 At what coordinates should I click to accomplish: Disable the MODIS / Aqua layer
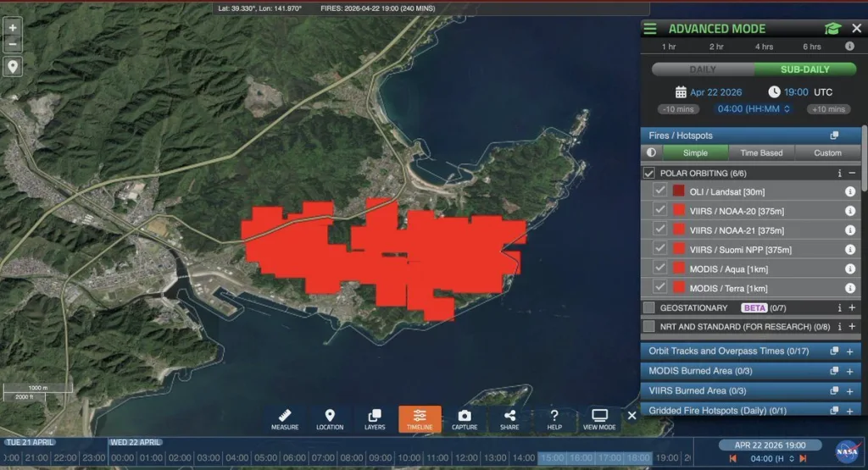659,268
